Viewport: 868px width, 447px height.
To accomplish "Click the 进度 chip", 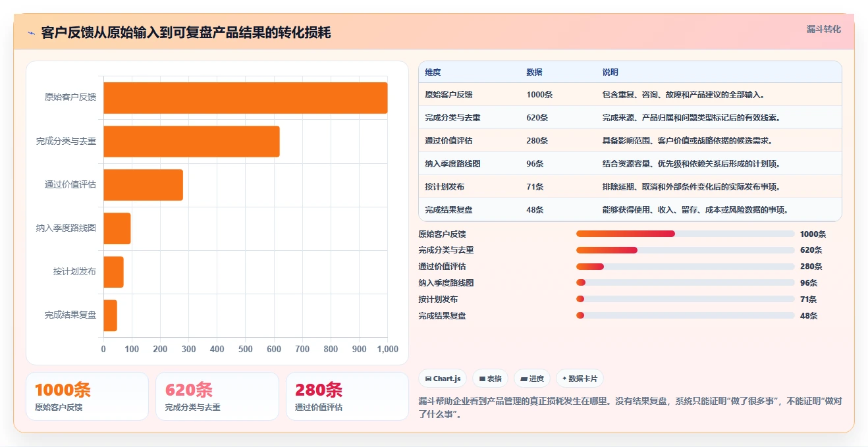I will click(x=532, y=379).
